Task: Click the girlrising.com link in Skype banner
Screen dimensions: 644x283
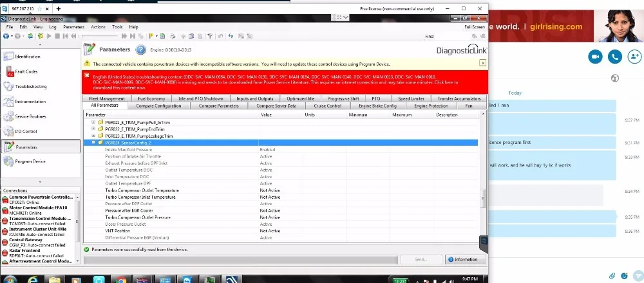Action: point(556,26)
